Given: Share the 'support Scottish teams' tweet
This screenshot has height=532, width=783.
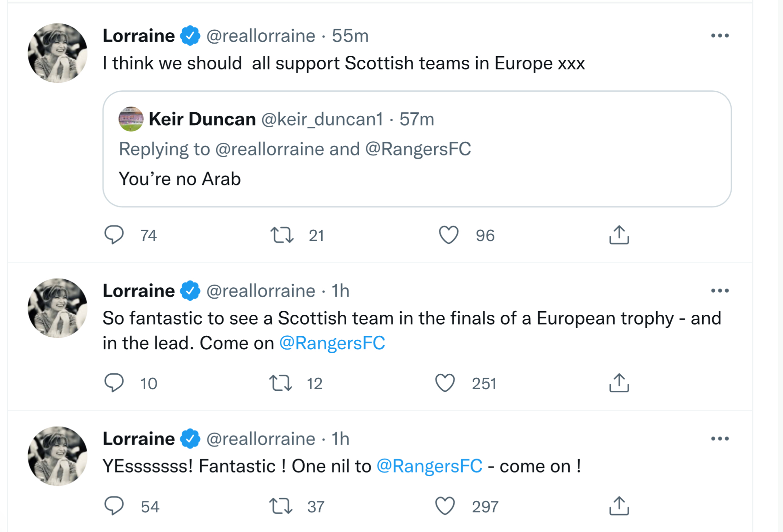Looking at the screenshot, I should (619, 235).
